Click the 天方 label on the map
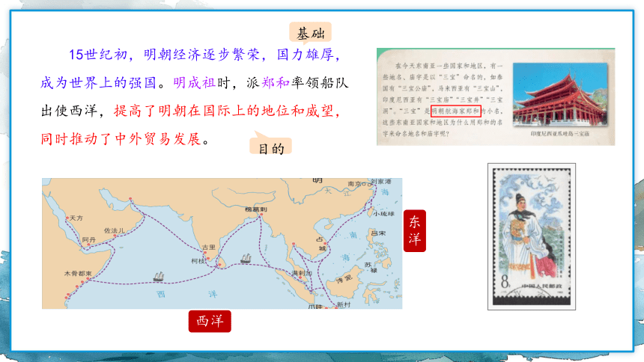Image resolution: width=644 pixels, height=362 pixels. click(76, 218)
